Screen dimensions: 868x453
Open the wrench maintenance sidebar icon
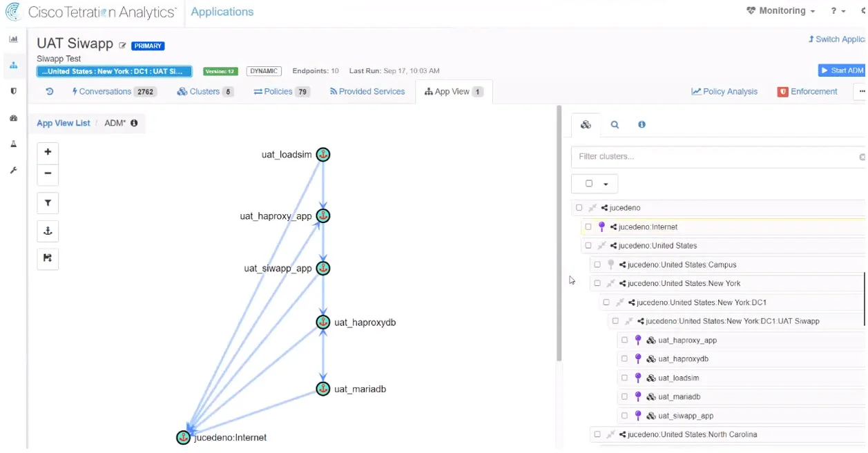13,170
